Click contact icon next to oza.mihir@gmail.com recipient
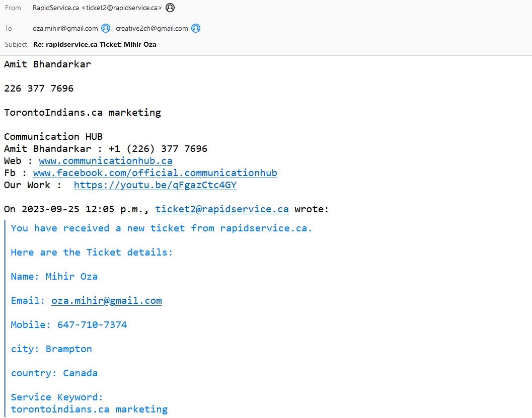The height and width of the screenshot is (418, 532). tap(106, 28)
